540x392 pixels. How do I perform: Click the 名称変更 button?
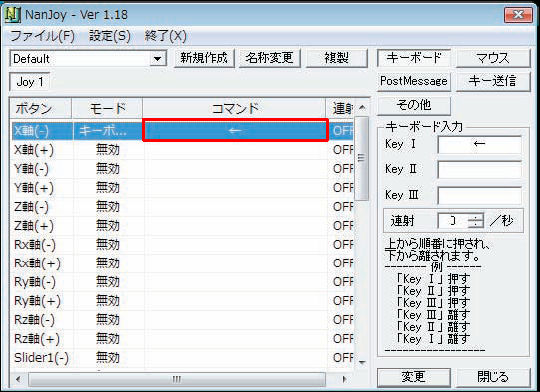pyautogui.click(x=269, y=58)
